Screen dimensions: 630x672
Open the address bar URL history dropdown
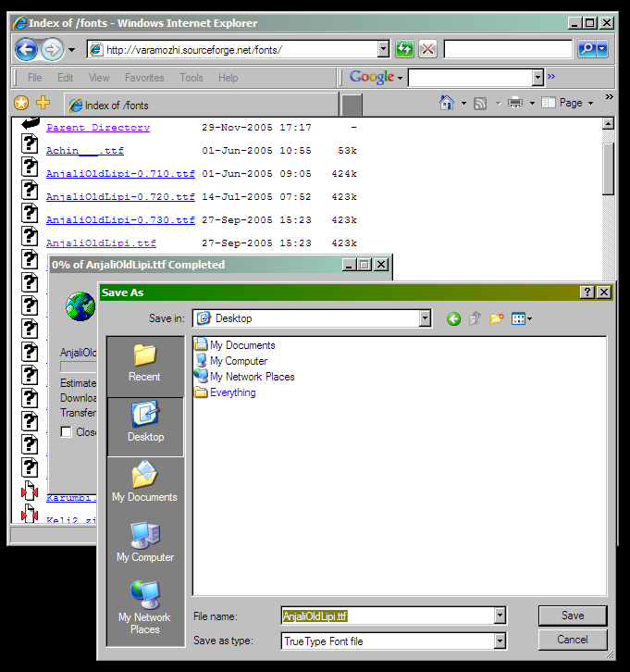click(383, 49)
